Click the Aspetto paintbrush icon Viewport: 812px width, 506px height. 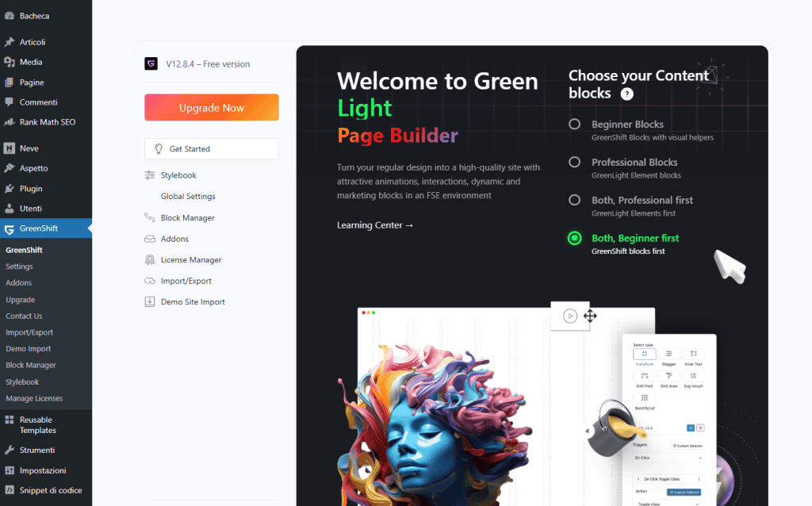[10, 168]
